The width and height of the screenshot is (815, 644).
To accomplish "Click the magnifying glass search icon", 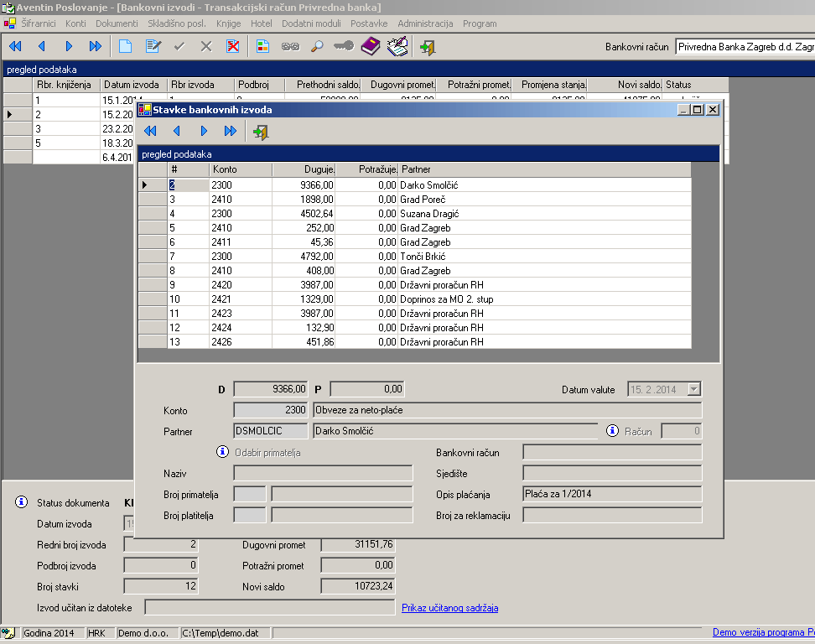I will pyautogui.click(x=317, y=47).
